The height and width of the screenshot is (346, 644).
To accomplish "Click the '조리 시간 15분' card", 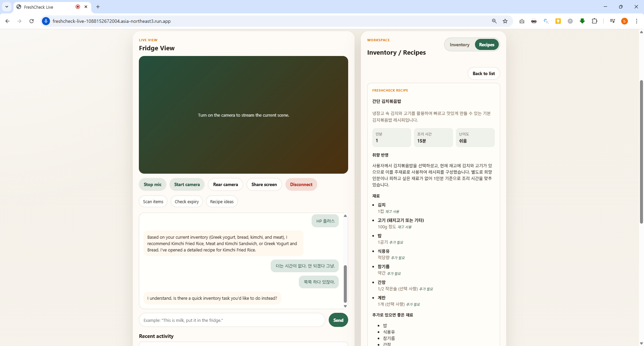I will point(433,137).
